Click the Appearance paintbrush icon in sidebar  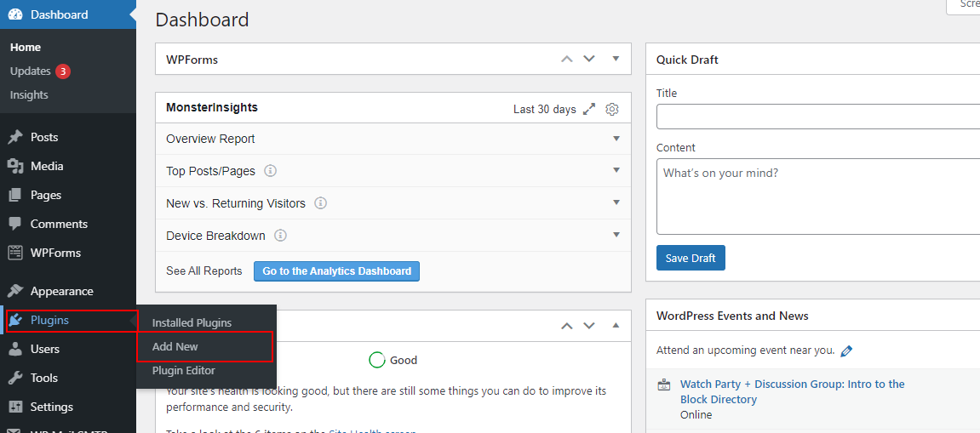(15, 291)
